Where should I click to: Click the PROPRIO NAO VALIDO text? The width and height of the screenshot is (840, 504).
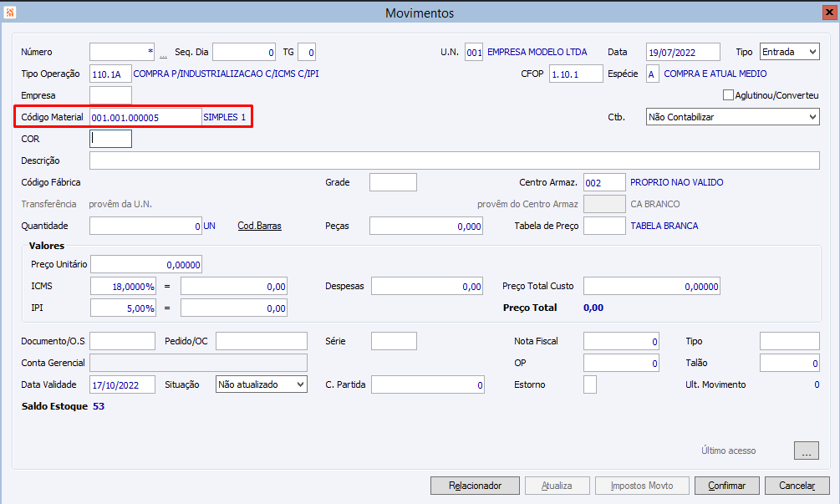click(677, 182)
